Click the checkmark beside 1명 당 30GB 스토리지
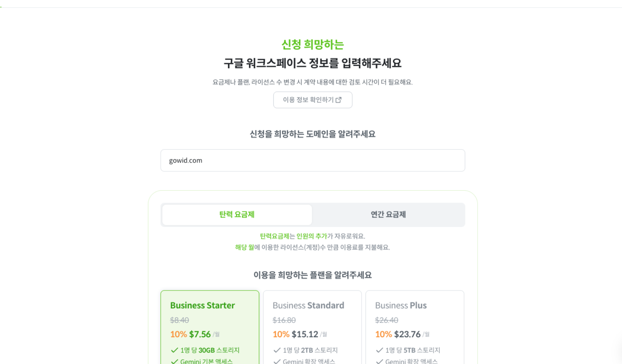The image size is (622, 364). [174, 350]
